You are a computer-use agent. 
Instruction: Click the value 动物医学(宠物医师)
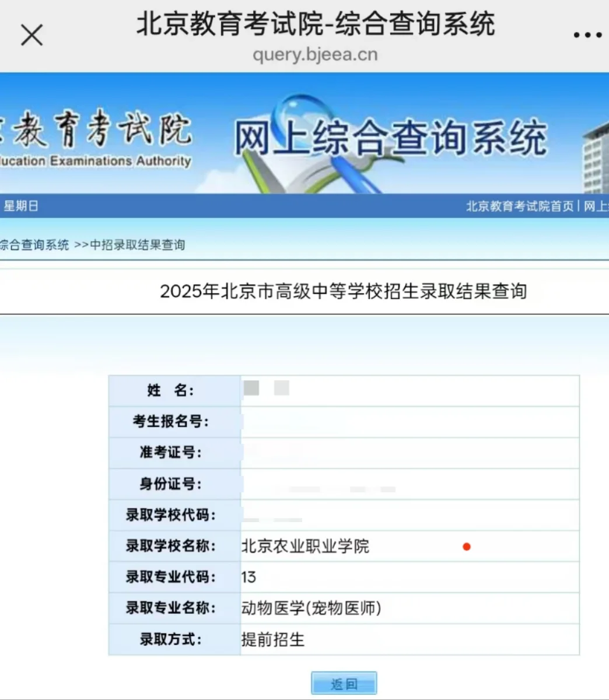pos(311,608)
